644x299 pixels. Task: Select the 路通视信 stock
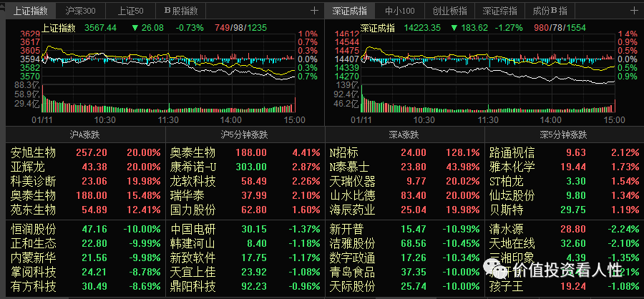pyautogui.click(x=565, y=153)
